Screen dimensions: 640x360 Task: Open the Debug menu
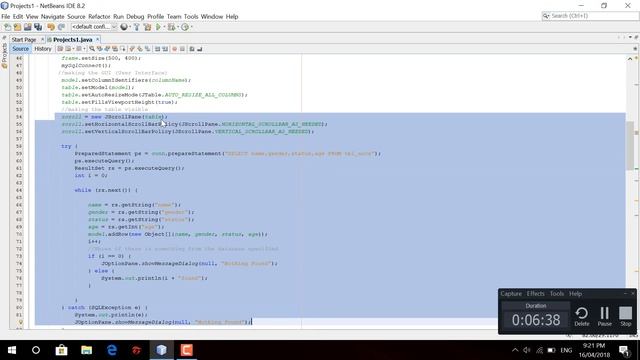click(x=135, y=17)
